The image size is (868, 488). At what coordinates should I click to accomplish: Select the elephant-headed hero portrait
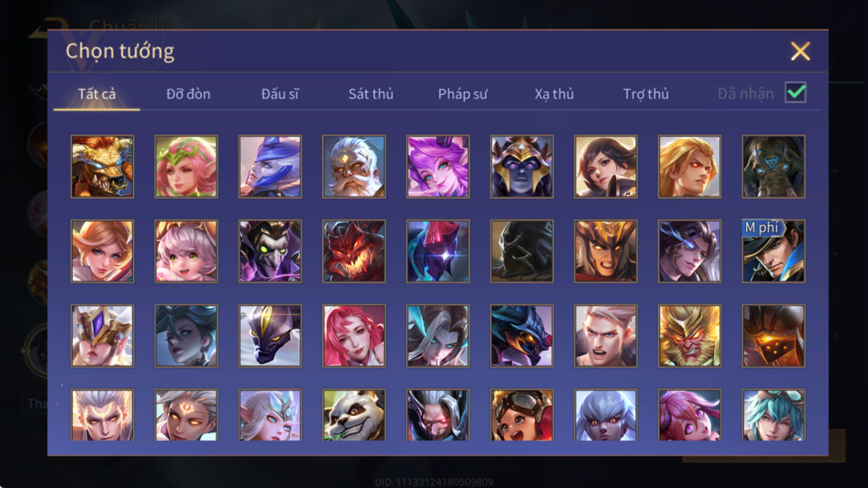point(773,167)
